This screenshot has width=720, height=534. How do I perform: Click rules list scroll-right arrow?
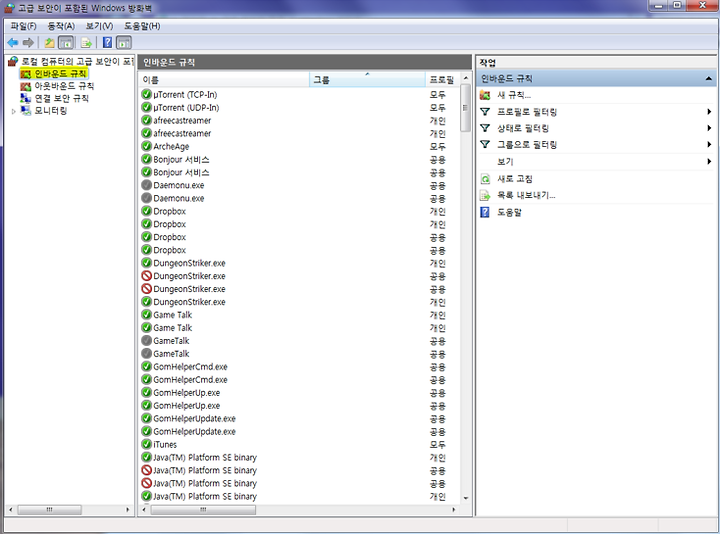(x=454, y=510)
